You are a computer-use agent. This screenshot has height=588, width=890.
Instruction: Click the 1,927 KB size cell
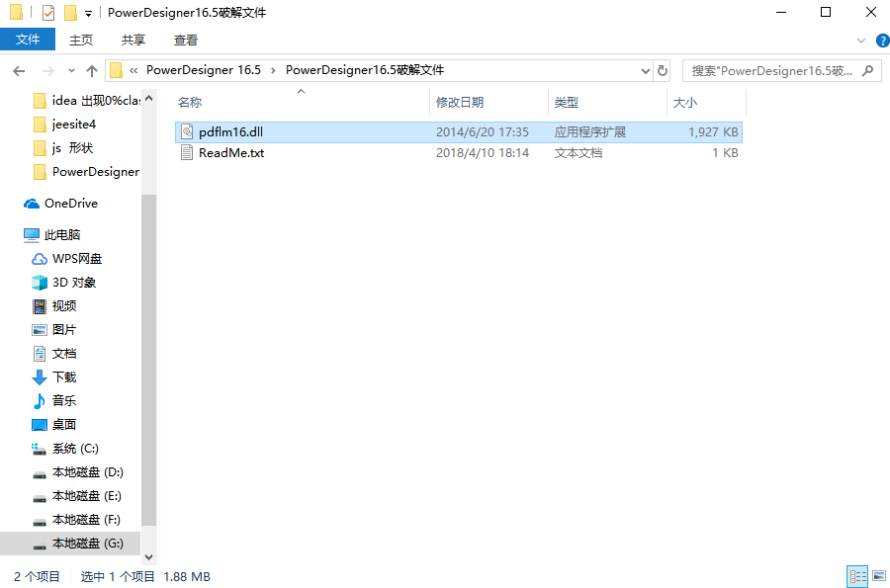tap(713, 132)
